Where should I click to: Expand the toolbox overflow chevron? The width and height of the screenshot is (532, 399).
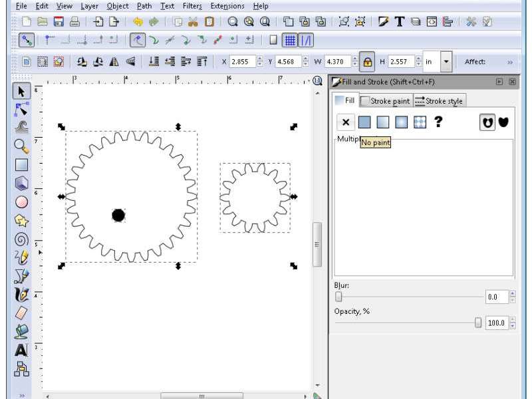point(22,396)
